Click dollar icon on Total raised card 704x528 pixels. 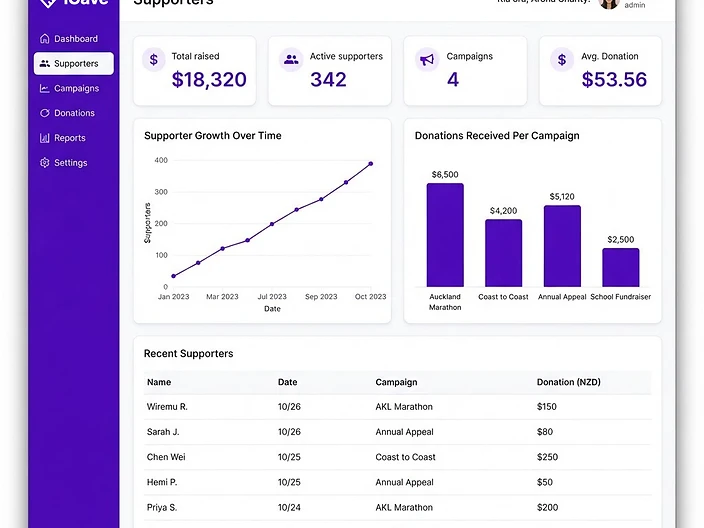[154, 59]
